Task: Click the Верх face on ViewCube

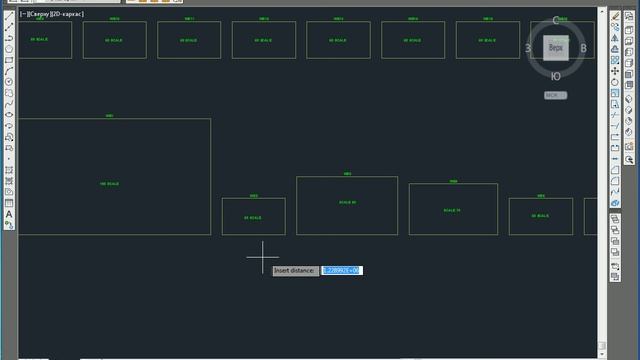Action: [x=556, y=48]
